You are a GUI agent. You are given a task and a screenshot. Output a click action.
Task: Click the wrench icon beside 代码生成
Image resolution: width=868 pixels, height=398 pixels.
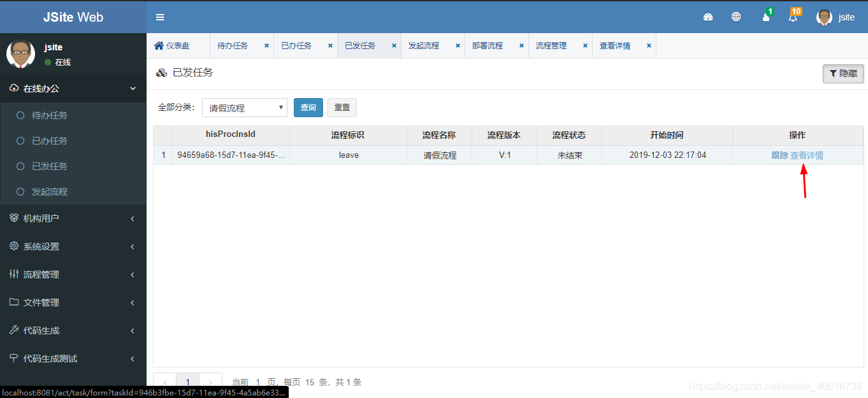(x=14, y=330)
